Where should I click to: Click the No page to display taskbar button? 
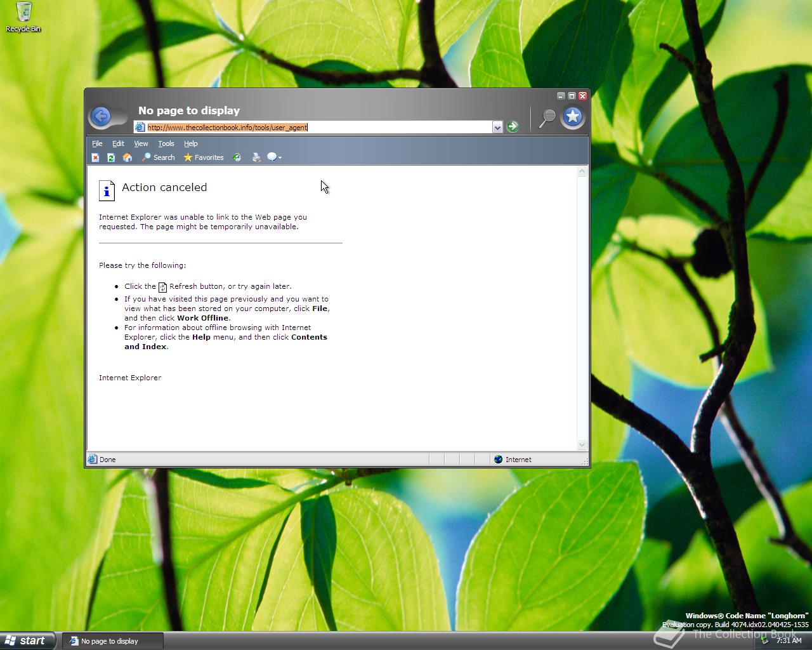pyautogui.click(x=114, y=641)
